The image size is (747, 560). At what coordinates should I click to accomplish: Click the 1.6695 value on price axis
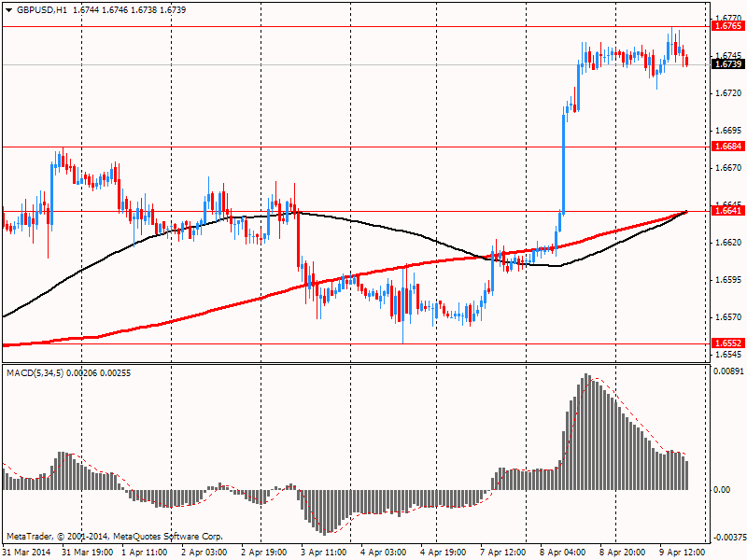tap(729, 131)
